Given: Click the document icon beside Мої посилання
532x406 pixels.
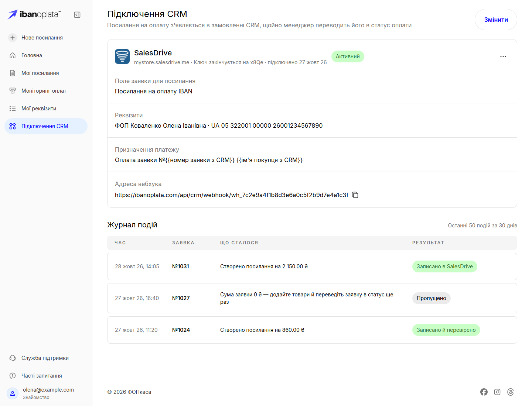Looking at the screenshot, I should [x=13, y=73].
